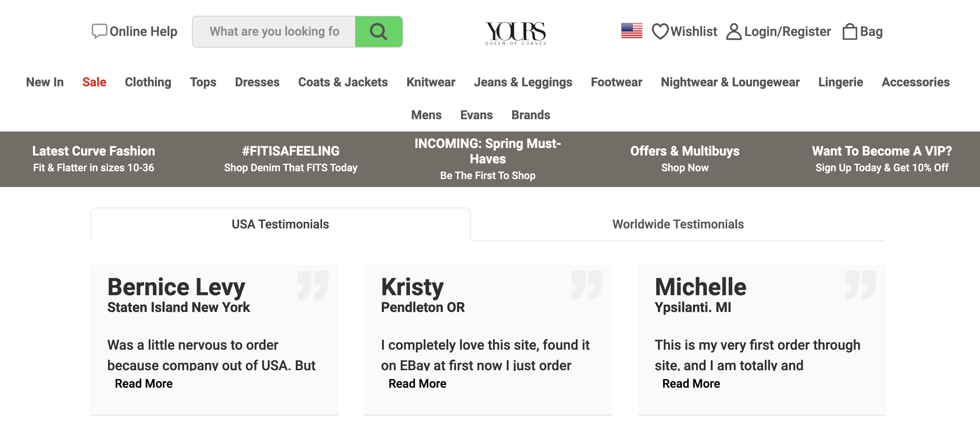This screenshot has height=424, width=980.
Task: Open the Sale menu item
Action: (94, 81)
